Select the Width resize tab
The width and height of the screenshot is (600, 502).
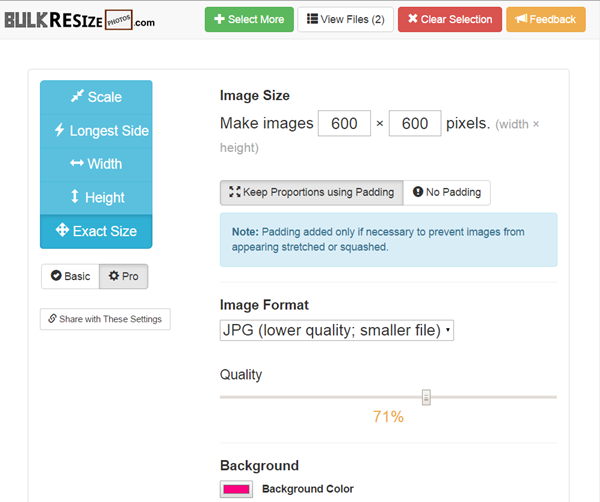tap(96, 164)
